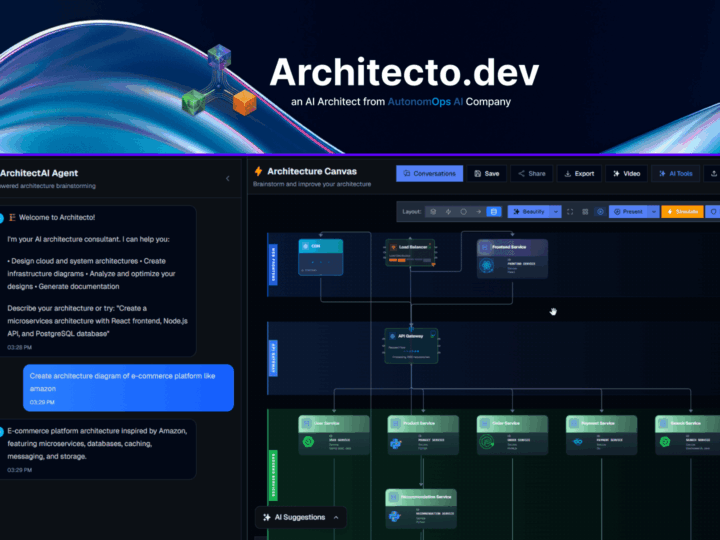Click the React icon in Frontend Service
This screenshot has width=720, height=540.
click(487, 265)
